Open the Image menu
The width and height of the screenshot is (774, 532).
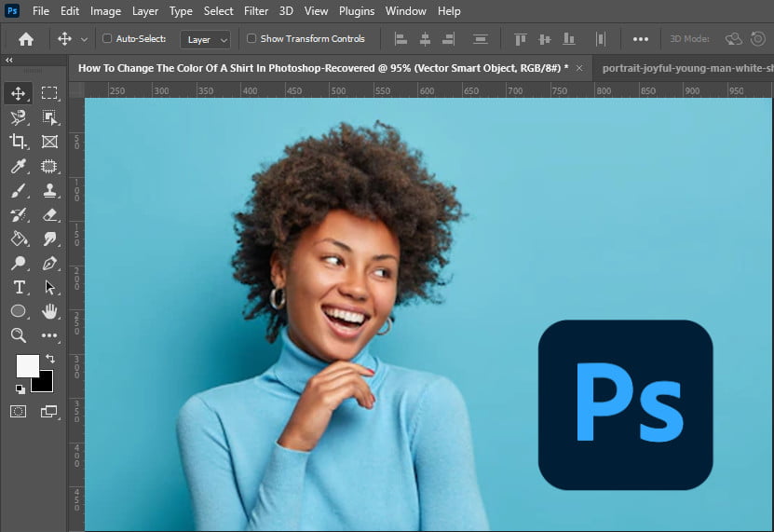coord(105,11)
